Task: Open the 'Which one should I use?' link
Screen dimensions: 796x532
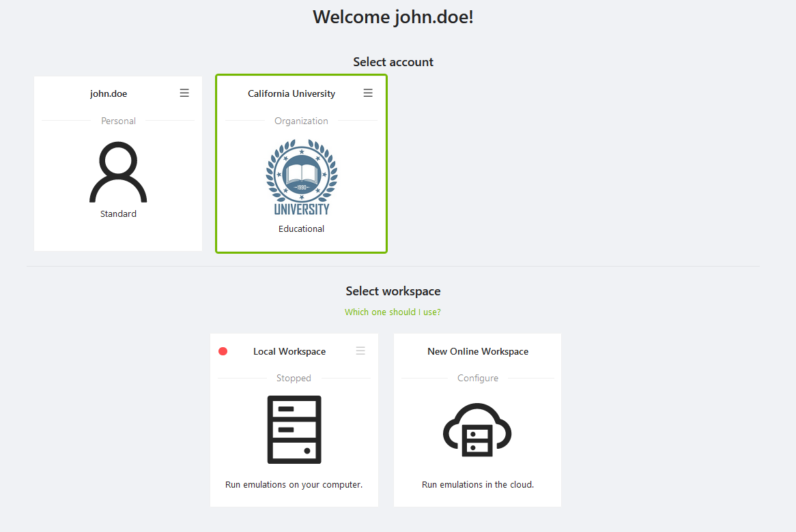Action: (x=393, y=312)
